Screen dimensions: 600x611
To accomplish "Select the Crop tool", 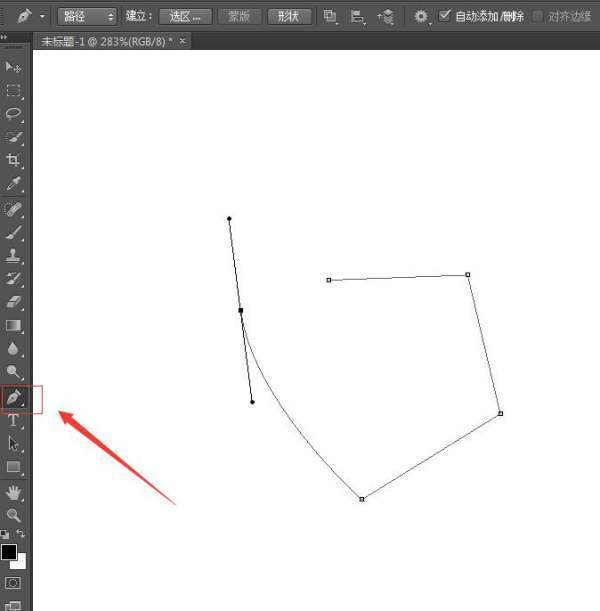I will coord(13,160).
